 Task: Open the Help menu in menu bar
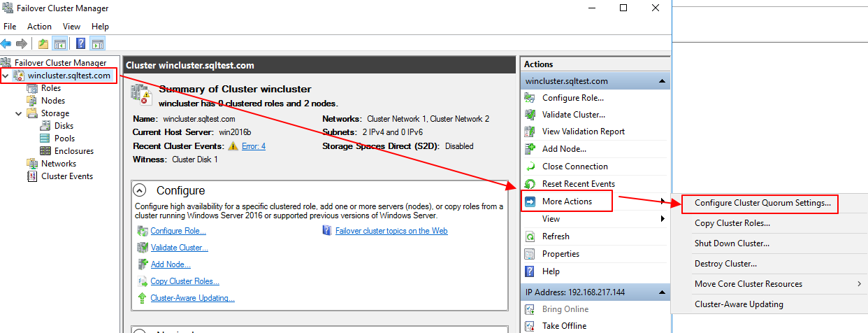click(x=100, y=27)
